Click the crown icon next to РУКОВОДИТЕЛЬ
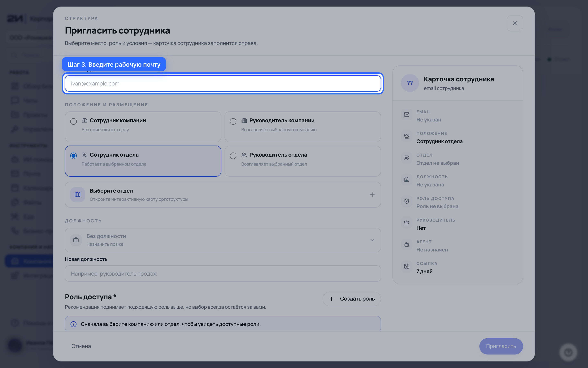Viewport: 588px width, 368px height. pos(407,223)
